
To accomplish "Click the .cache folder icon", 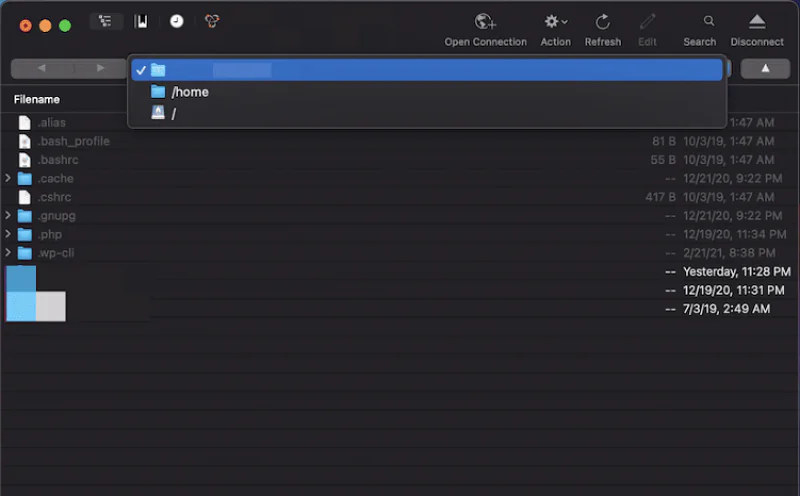I will [24, 179].
